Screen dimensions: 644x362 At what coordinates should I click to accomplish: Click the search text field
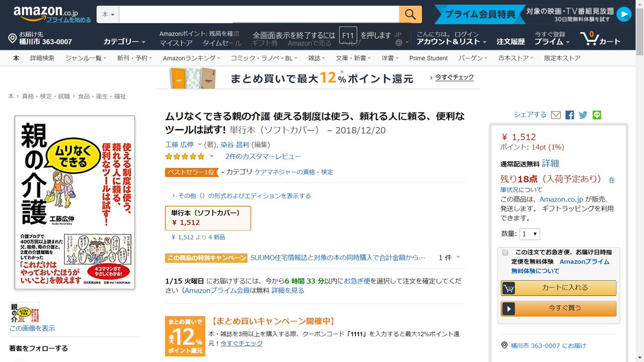259,14
